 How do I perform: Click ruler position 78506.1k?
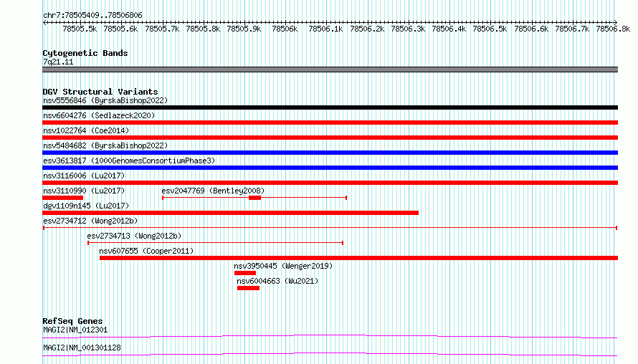325,29
